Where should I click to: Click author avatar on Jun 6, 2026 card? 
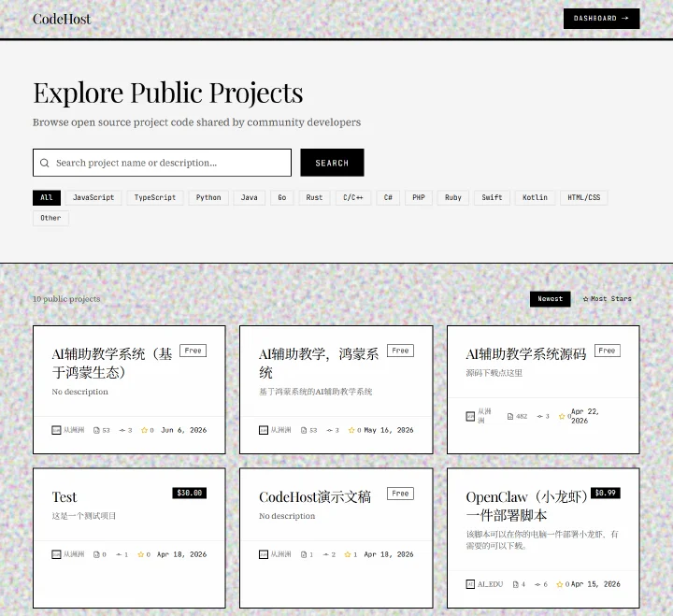(x=56, y=430)
